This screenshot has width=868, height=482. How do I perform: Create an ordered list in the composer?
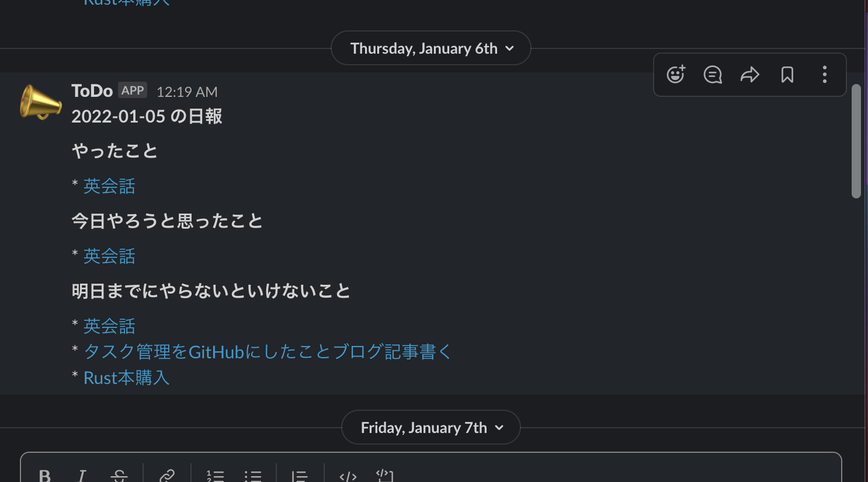point(215,475)
